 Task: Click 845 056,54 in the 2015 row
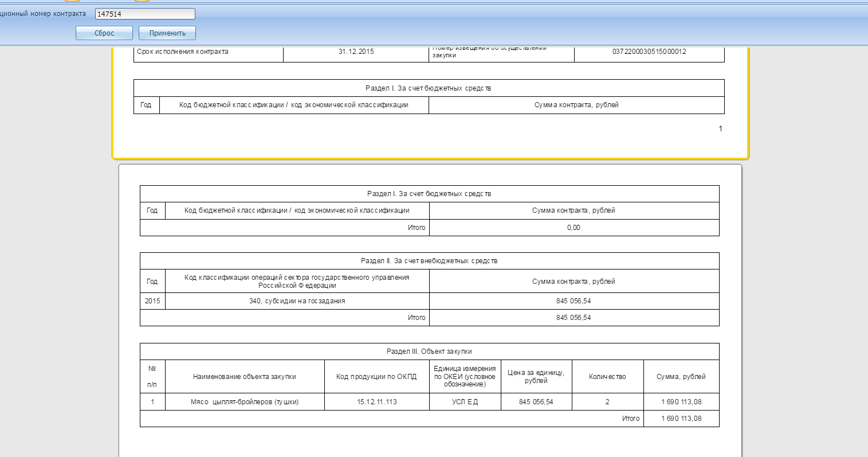[x=574, y=301]
